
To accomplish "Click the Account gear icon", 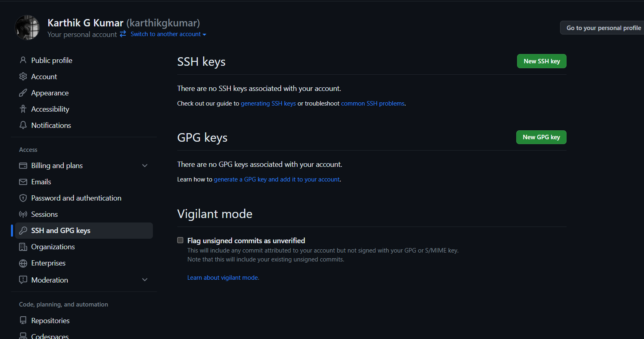I will coord(23,76).
